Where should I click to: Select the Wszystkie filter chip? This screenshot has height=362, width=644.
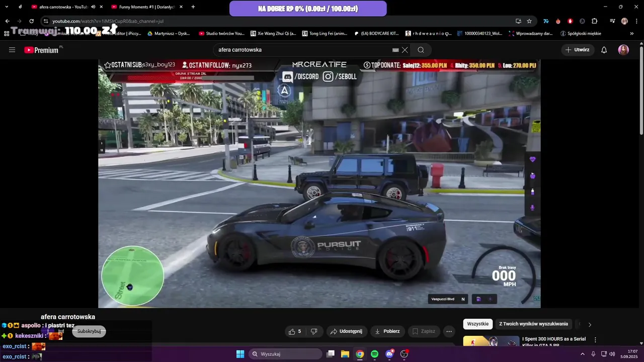click(x=478, y=324)
